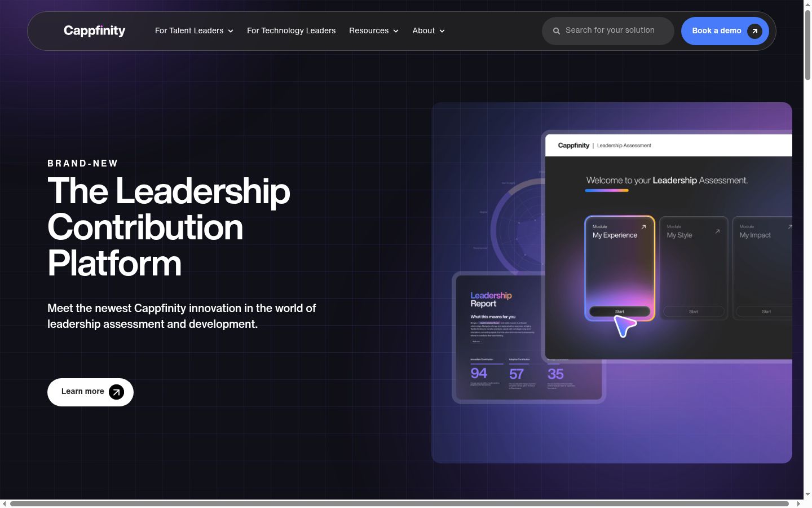The width and height of the screenshot is (812, 508).
Task: Open the Resources menu
Action: tap(369, 30)
